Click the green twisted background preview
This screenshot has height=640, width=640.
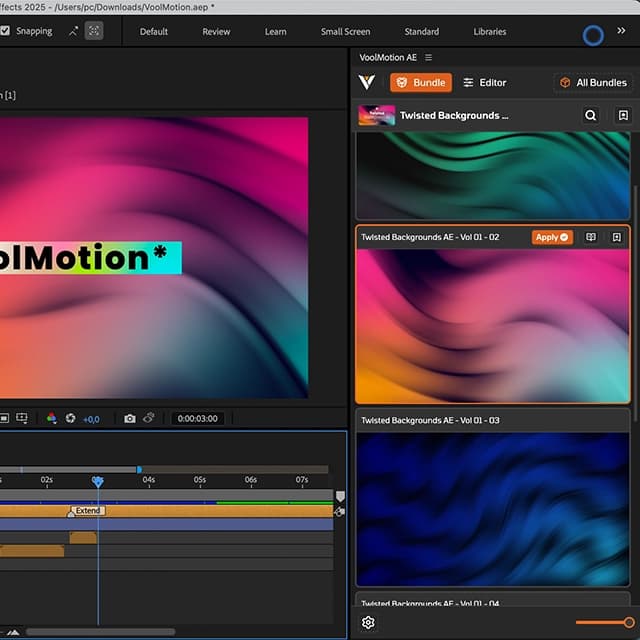point(493,176)
